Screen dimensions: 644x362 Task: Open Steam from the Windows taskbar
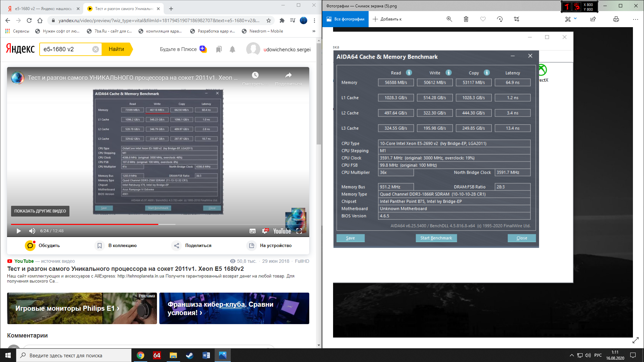pos(190,355)
